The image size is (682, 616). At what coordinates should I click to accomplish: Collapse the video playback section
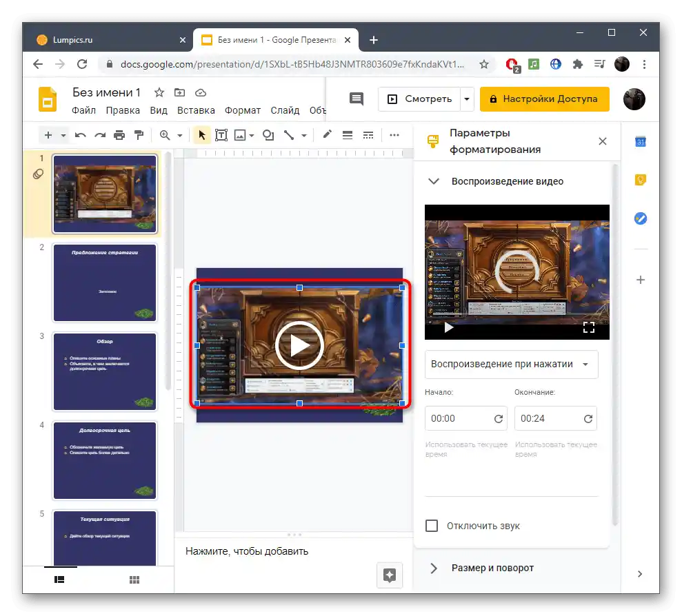[434, 182]
